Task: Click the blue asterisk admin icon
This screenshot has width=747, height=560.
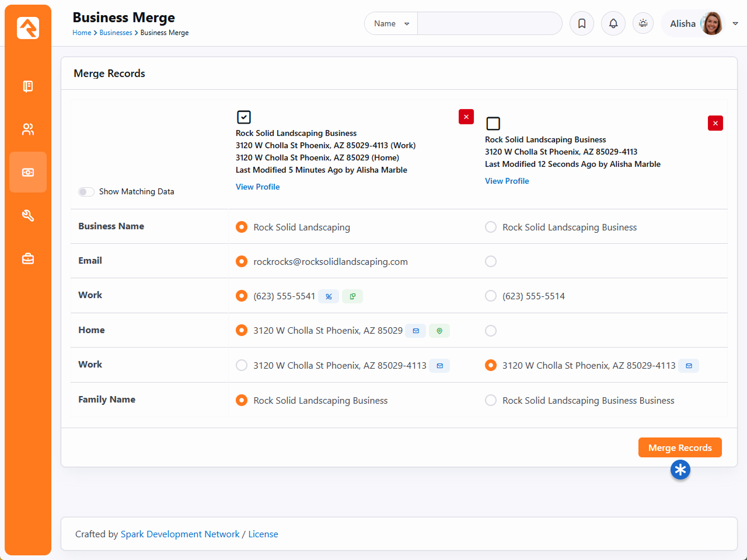Action: tap(680, 470)
